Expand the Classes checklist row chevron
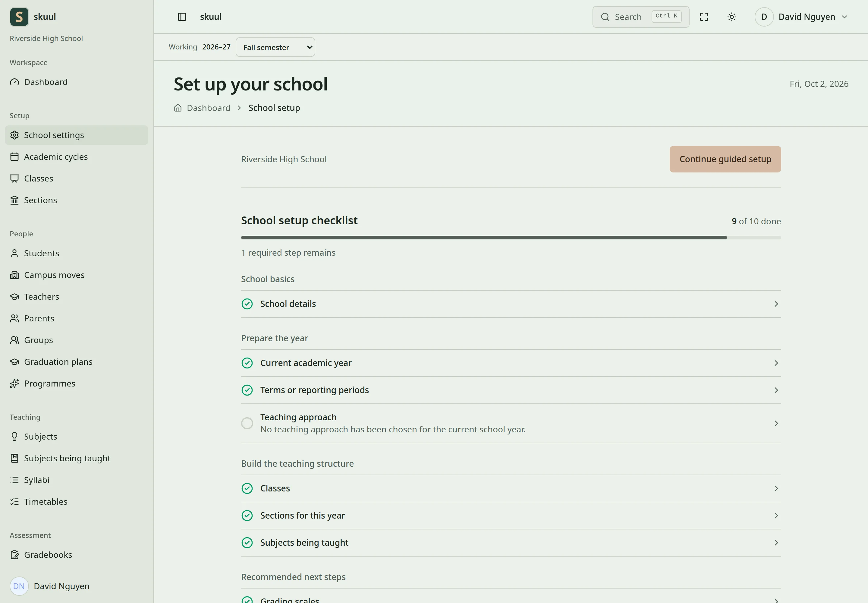Viewport: 868px width, 603px height. click(x=776, y=488)
